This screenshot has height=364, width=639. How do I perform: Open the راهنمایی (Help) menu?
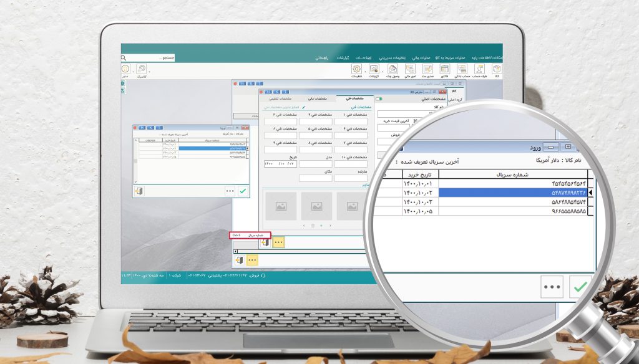coord(322,57)
